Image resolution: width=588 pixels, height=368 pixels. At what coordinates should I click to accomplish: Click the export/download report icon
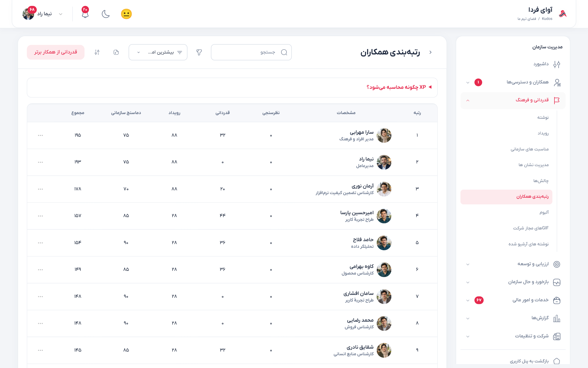point(116,52)
